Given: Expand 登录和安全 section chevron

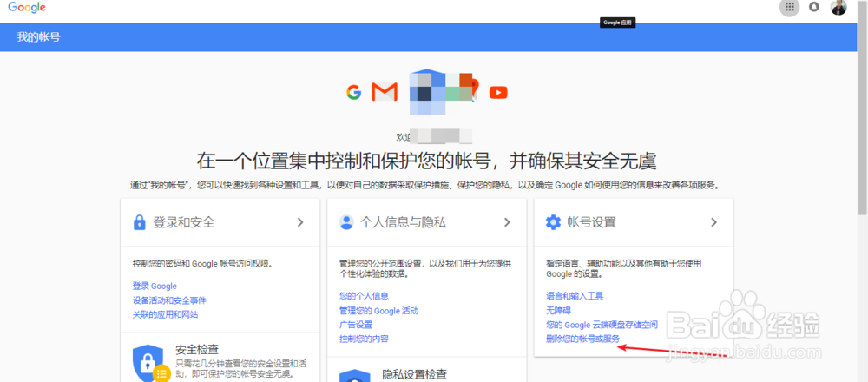Looking at the screenshot, I should coord(300,222).
